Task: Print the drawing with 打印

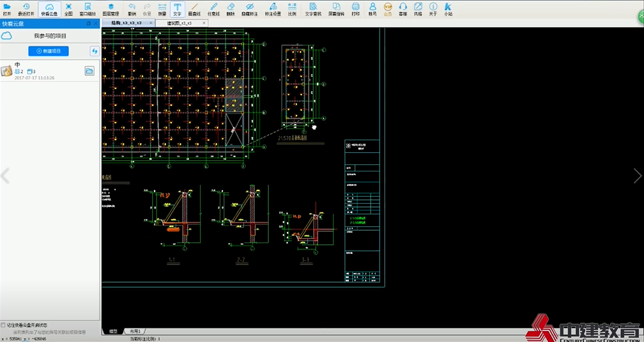Action: pos(356,9)
